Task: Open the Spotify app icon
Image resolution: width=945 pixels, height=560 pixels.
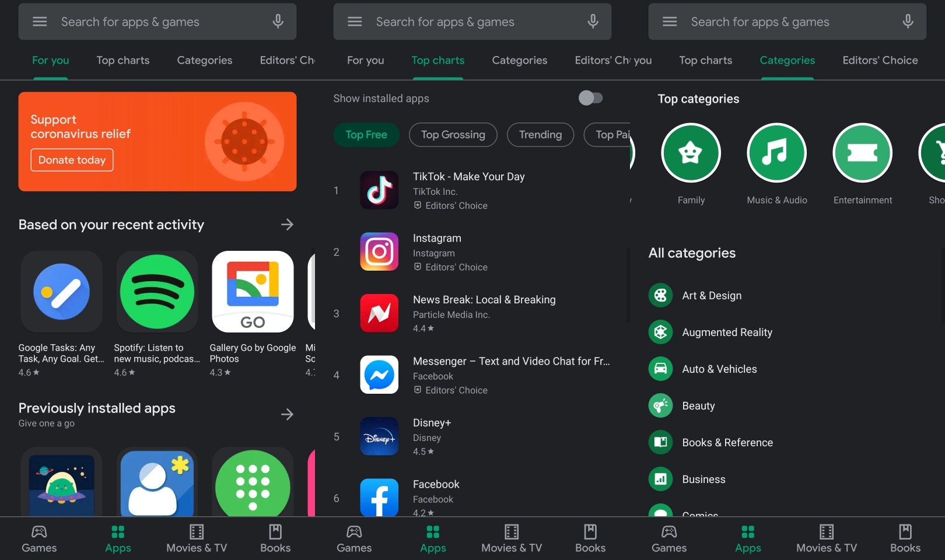Action: [157, 291]
